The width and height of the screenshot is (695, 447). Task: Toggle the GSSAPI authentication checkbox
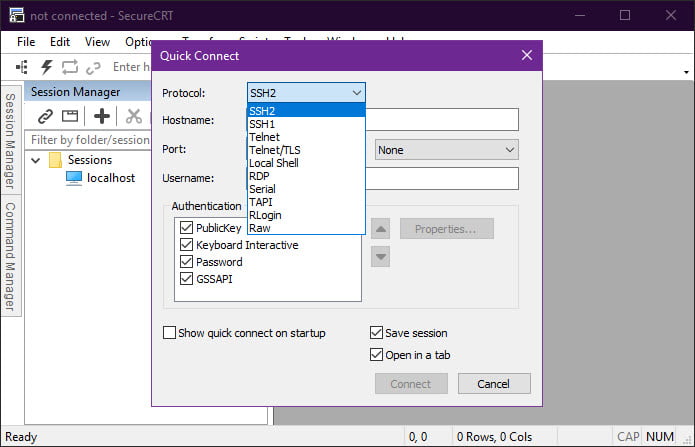coord(186,278)
